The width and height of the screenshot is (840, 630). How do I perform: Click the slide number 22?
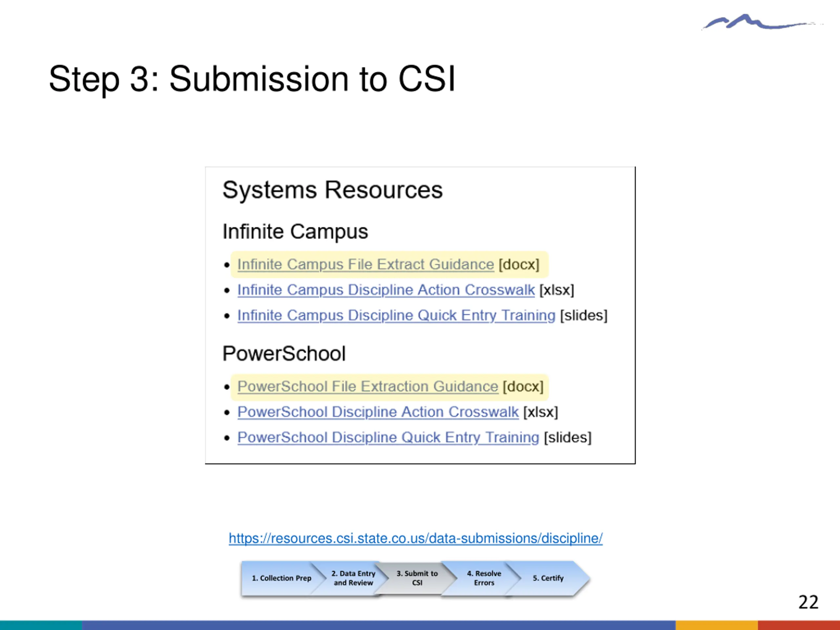click(x=808, y=602)
